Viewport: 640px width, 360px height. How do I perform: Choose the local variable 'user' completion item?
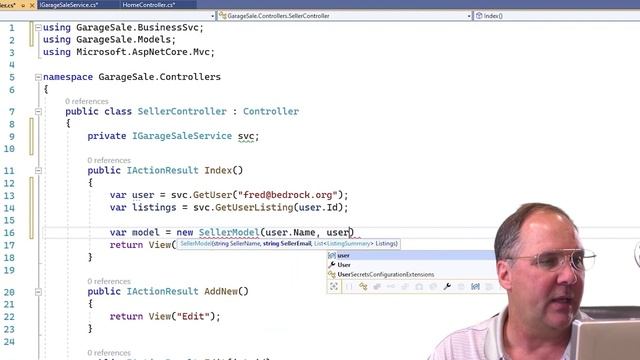pyautogui.click(x=412, y=256)
